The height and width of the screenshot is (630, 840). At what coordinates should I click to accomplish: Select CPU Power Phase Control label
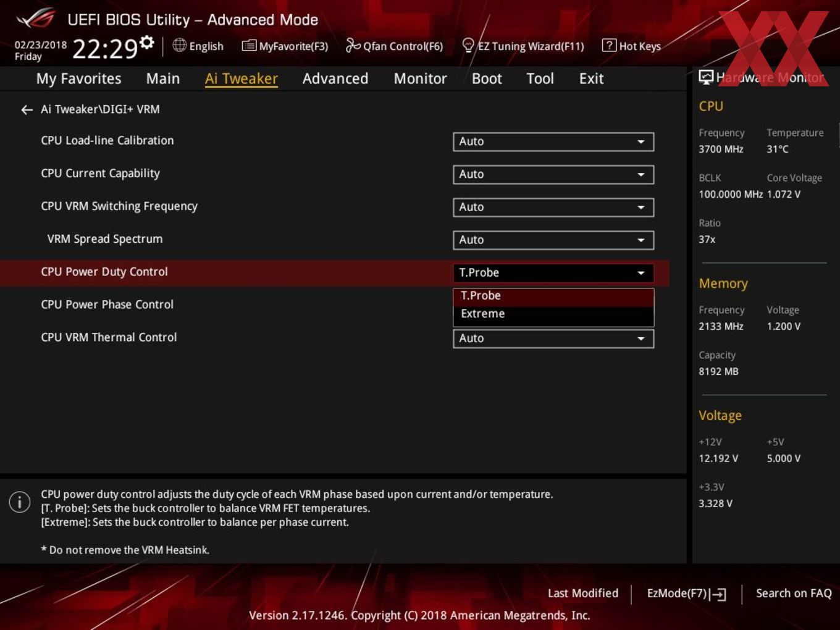pos(107,304)
